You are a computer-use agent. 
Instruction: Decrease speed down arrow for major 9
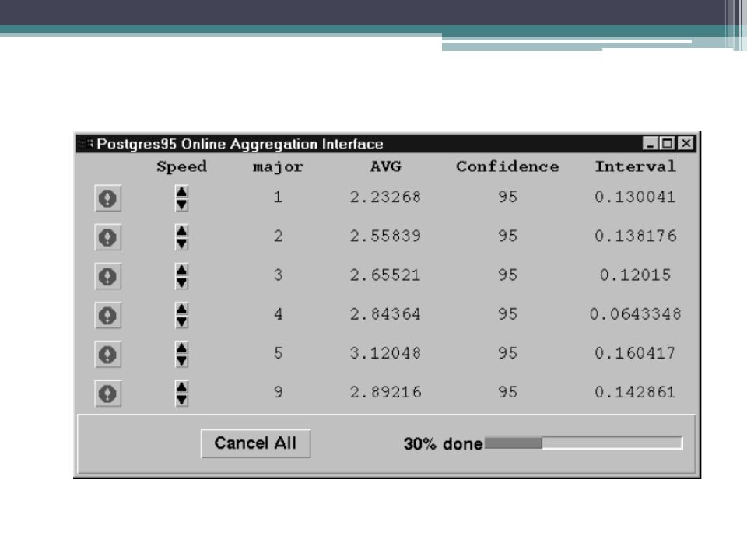[x=181, y=400]
